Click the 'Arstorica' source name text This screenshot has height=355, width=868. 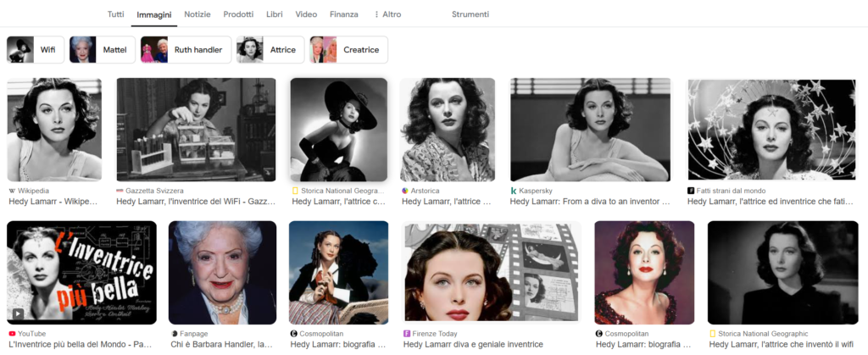point(426,191)
